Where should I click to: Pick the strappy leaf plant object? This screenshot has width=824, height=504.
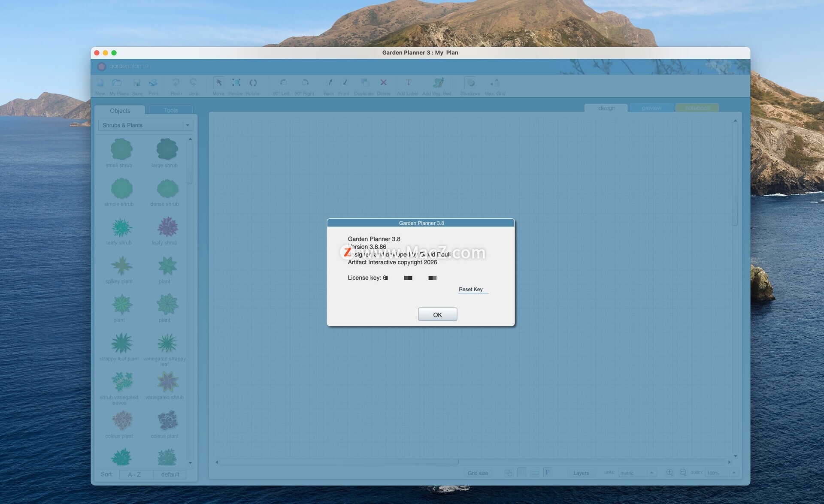click(x=121, y=343)
